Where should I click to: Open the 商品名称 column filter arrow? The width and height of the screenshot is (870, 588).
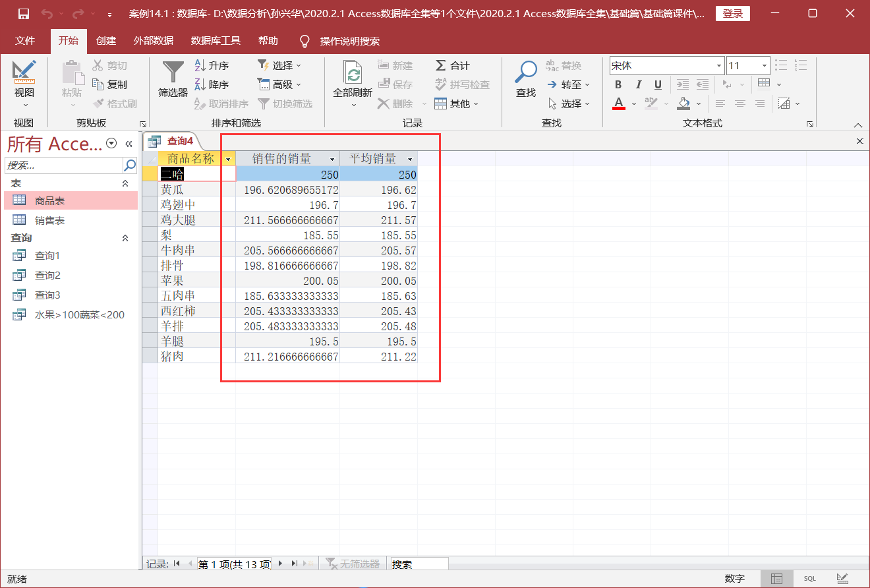coord(229,159)
